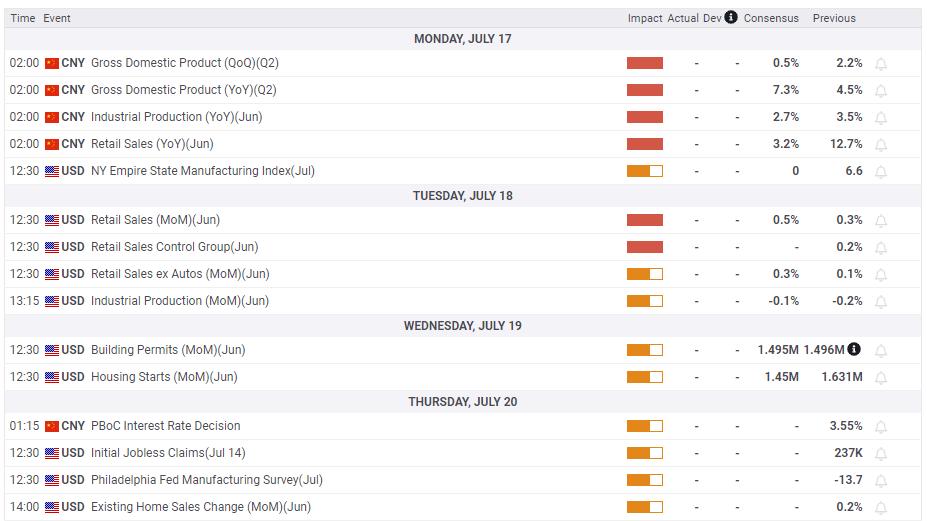Screen dimensions: 927x521
Task: Enable bell alert for NY Empire State Index
Action: (881, 172)
